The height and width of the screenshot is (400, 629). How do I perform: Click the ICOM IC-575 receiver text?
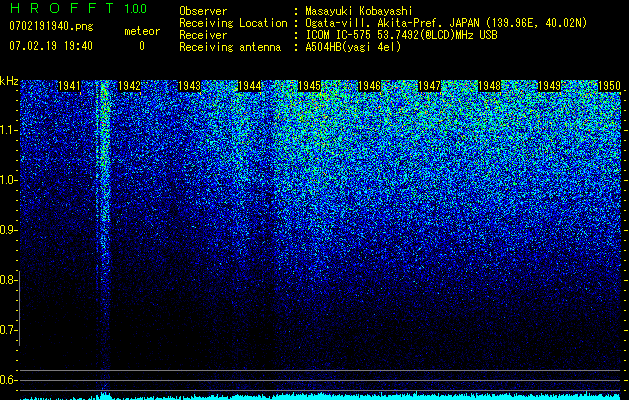[401, 35]
